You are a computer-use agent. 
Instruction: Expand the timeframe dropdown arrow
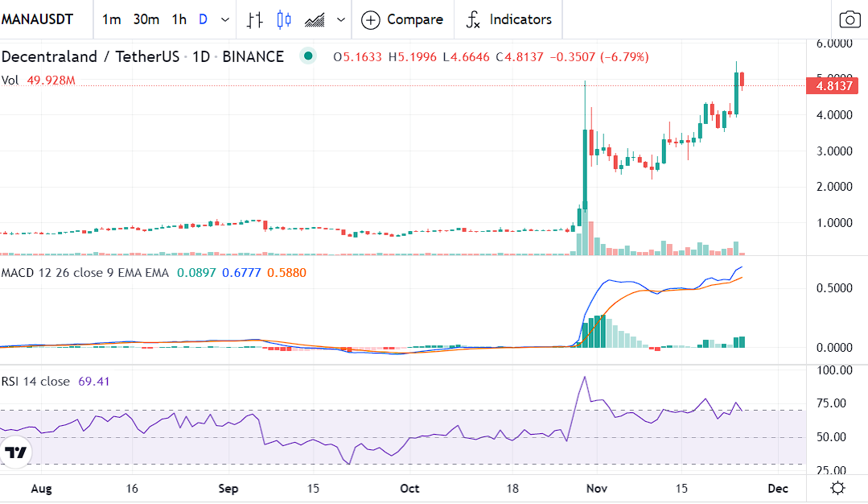[x=224, y=20]
